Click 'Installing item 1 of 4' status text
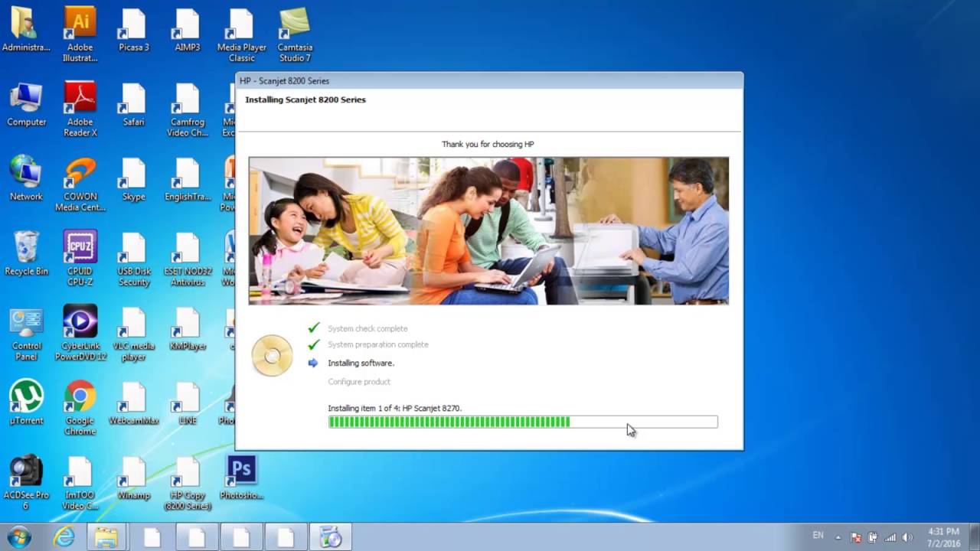This screenshot has height=551, width=980. point(395,408)
